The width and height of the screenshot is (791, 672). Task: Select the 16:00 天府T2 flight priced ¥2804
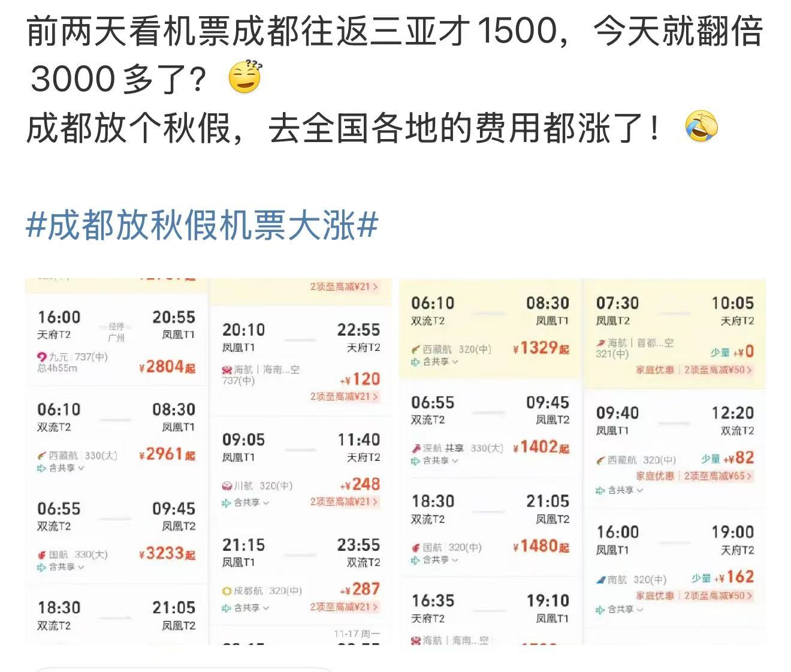(x=116, y=340)
